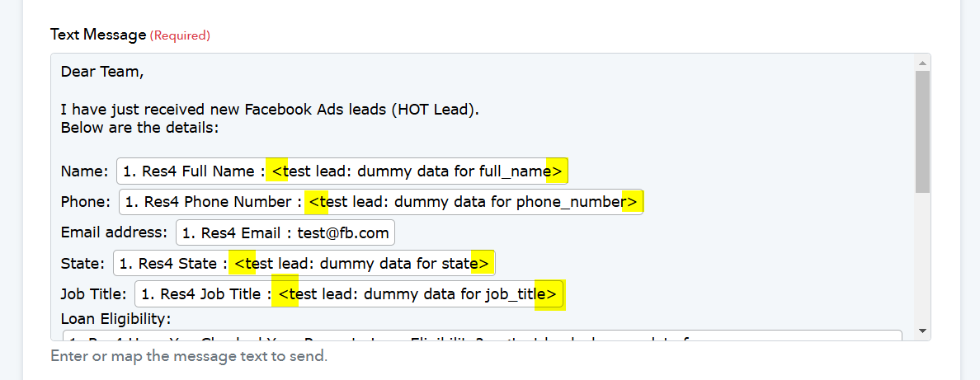Click the partially visible Loan Eligibility tag
The image size is (980, 380).
(x=483, y=336)
